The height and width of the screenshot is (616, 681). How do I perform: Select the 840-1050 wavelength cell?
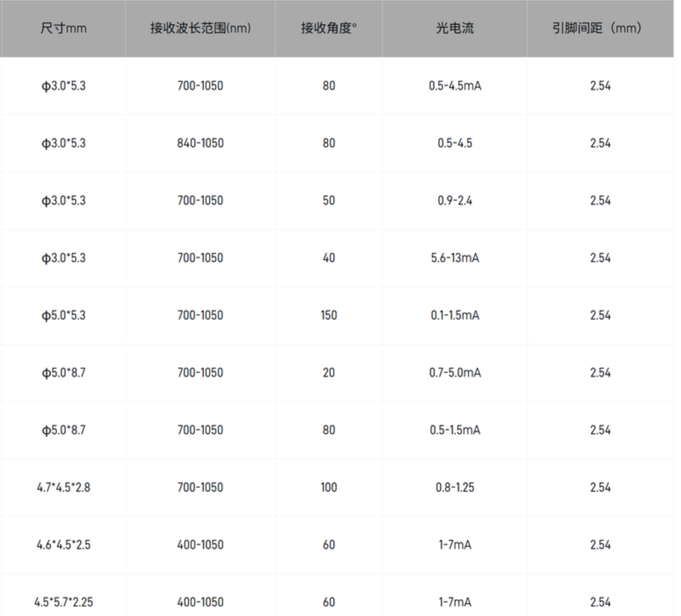(200, 144)
